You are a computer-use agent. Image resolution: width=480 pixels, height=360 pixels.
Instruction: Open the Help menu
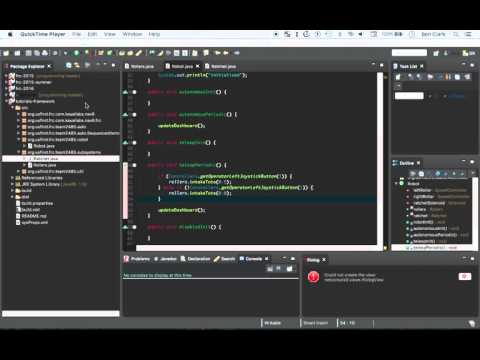point(154,34)
